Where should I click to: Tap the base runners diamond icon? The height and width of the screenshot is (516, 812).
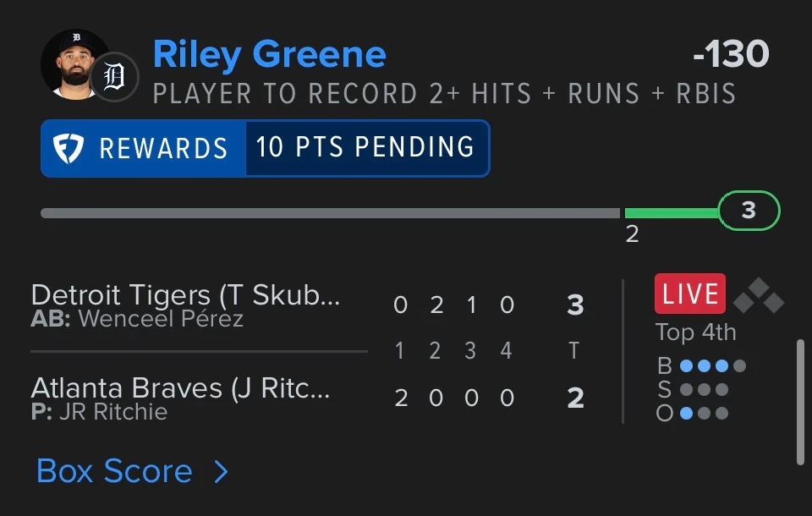[x=759, y=295]
